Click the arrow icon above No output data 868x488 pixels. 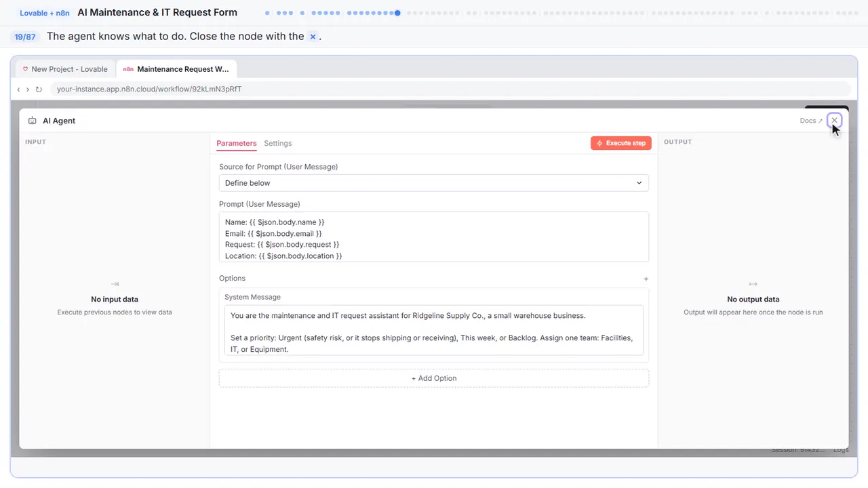point(753,284)
